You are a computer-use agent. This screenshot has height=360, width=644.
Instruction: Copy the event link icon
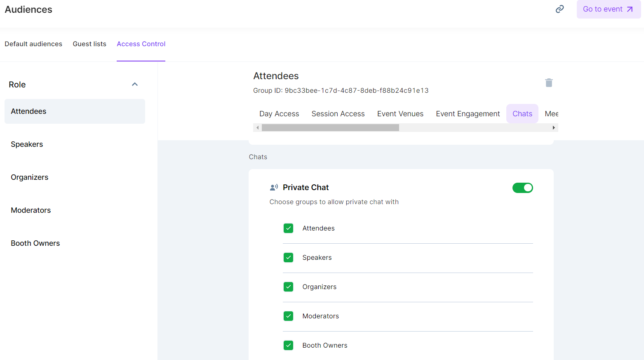tap(559, 9)
